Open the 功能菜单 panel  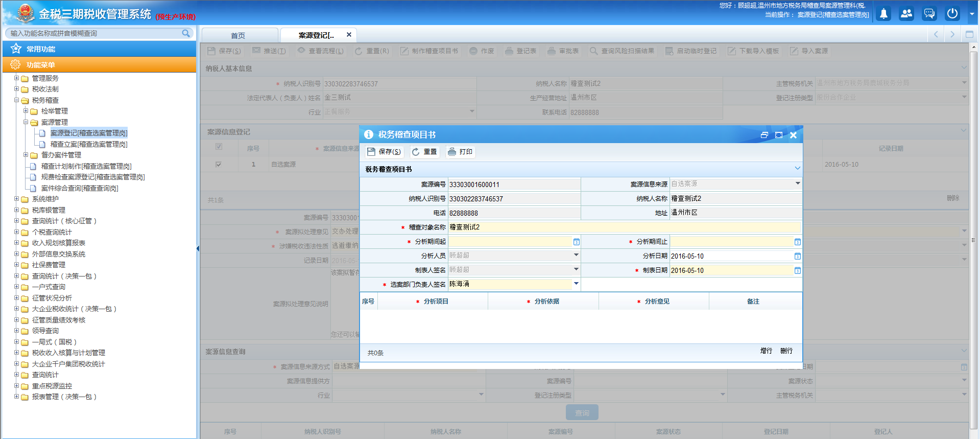click(x=100, y=65)
